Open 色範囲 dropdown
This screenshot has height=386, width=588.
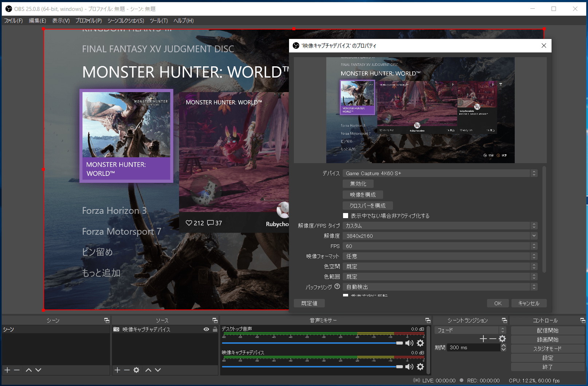(x=440, y=277)
